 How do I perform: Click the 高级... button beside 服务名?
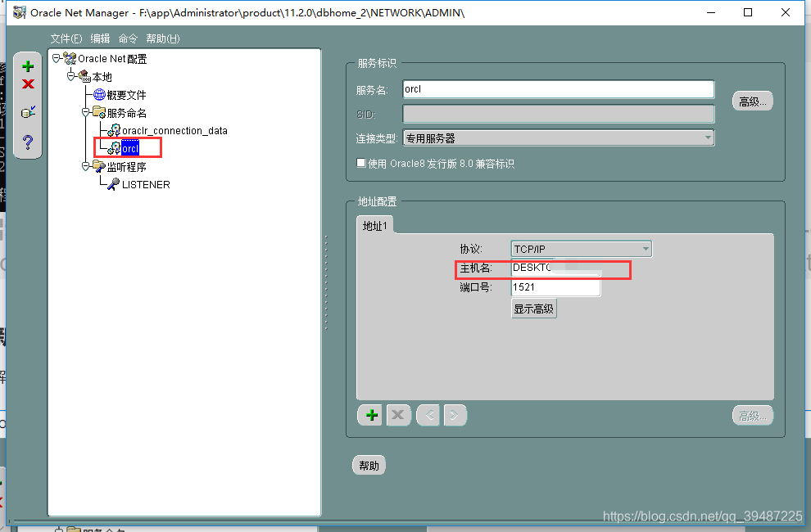[753, 101]
